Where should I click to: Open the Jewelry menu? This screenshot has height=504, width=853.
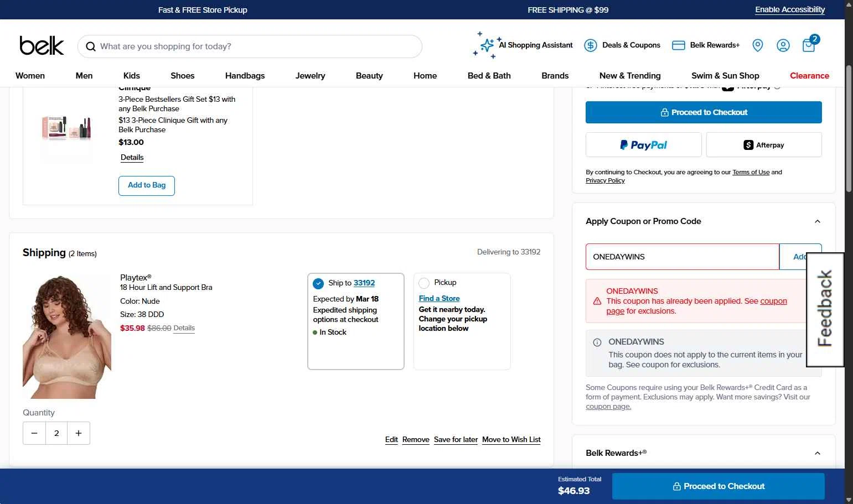tap(311, 76)
